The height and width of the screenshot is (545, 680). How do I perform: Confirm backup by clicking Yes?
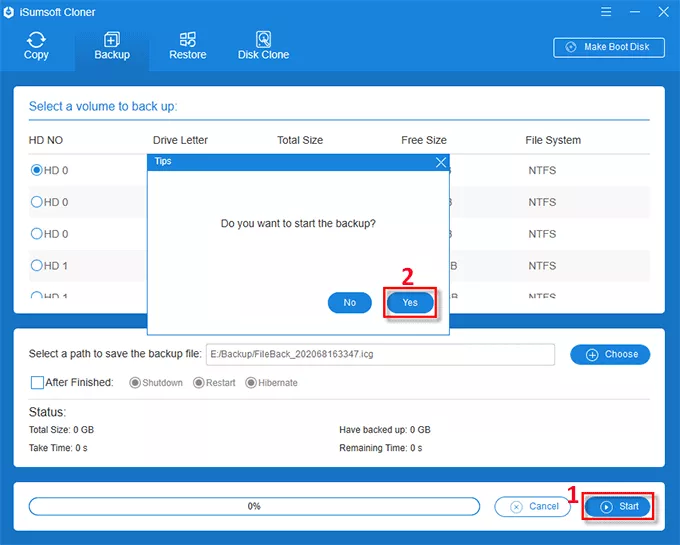click(410, 302)
